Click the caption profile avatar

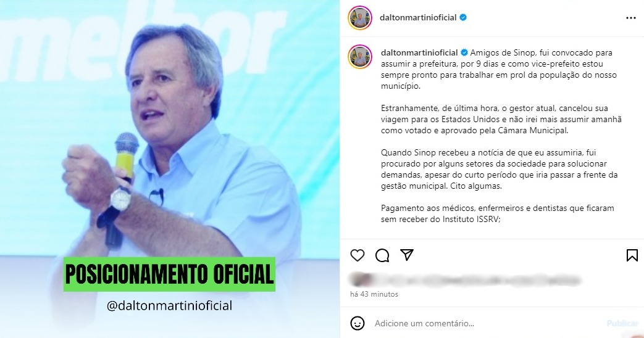(360, 57)
